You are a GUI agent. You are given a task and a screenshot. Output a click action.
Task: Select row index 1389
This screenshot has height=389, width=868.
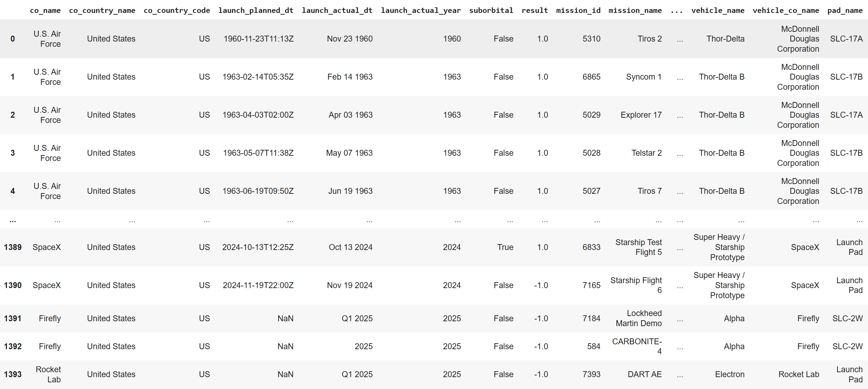click(x=13, y=247)
